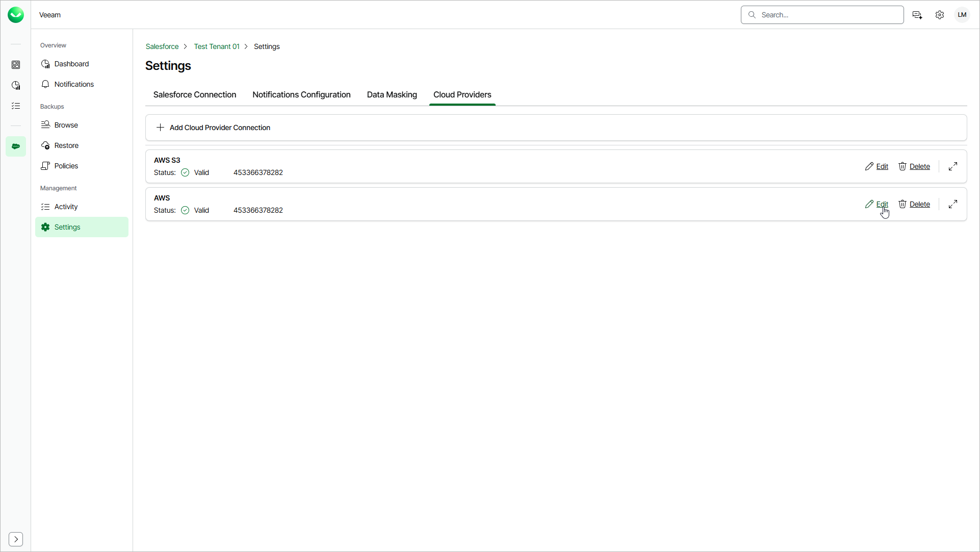Click the Salesforce breadcrumb link
This screenshot has height=552, width=980.
(x=162, y=46)
